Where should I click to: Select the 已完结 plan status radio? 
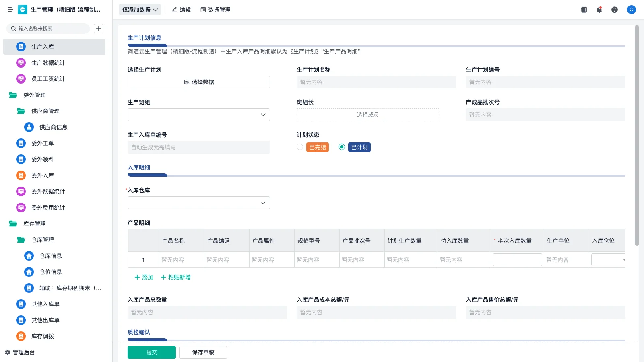299,147
